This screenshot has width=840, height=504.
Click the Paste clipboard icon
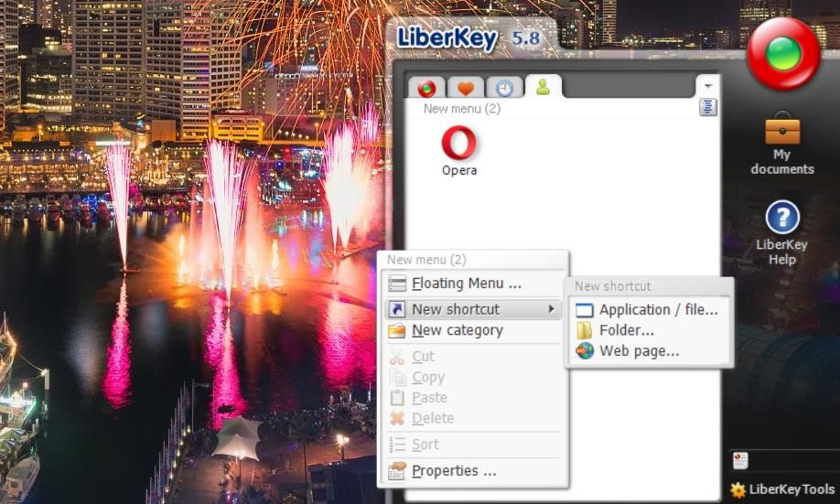coord(397,397)
